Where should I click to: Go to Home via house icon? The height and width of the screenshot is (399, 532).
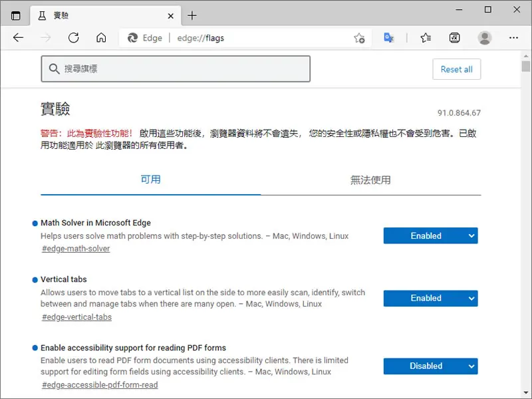point(101,38)
